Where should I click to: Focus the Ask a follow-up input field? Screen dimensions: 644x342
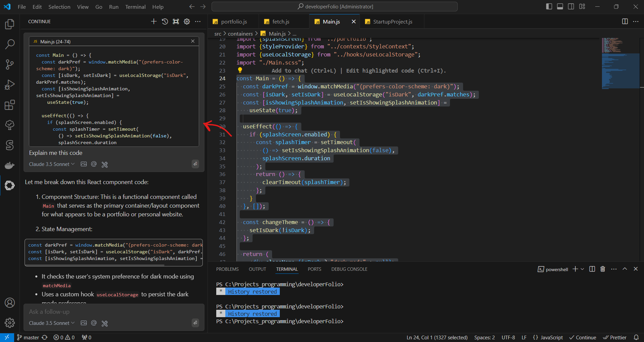[x=114, y=312]
